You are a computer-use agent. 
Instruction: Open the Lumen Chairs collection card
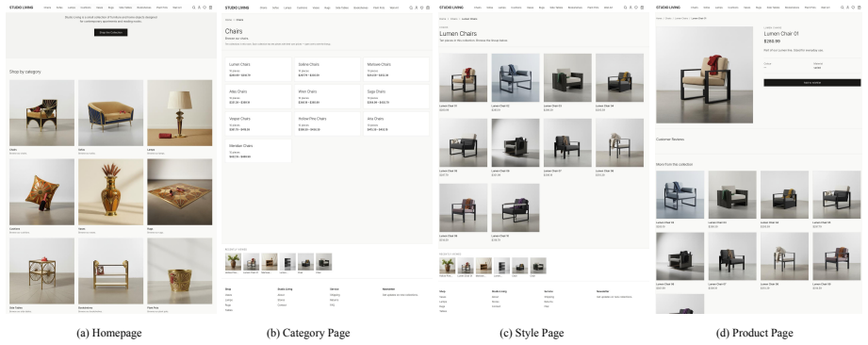pyautogui.click(x=258, y=69)
